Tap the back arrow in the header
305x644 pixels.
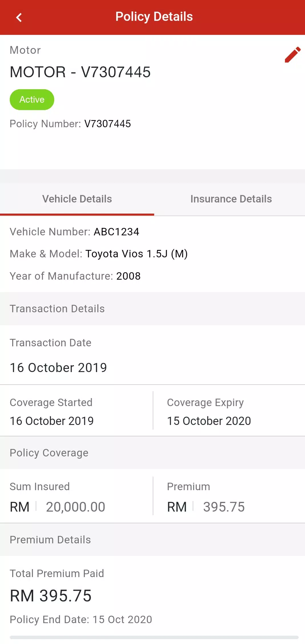click(19, 17)
